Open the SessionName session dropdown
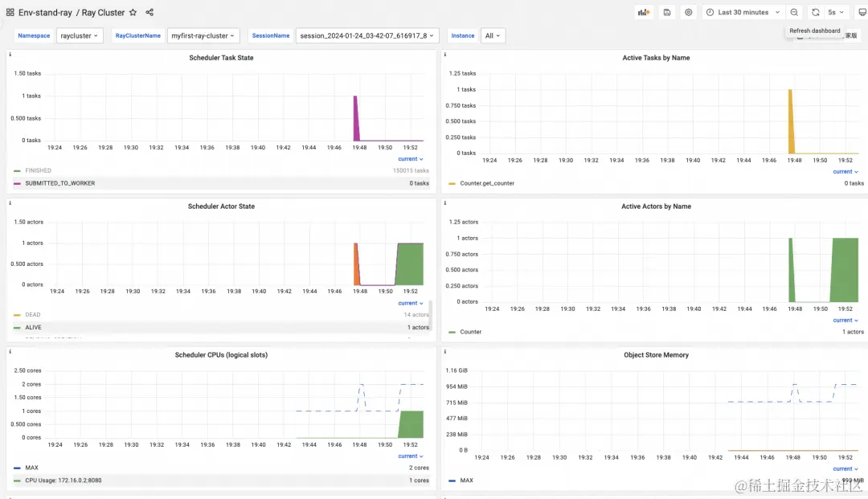Viewport: 868px width, 499px height. pyautogui.click(x=367, y=35)
